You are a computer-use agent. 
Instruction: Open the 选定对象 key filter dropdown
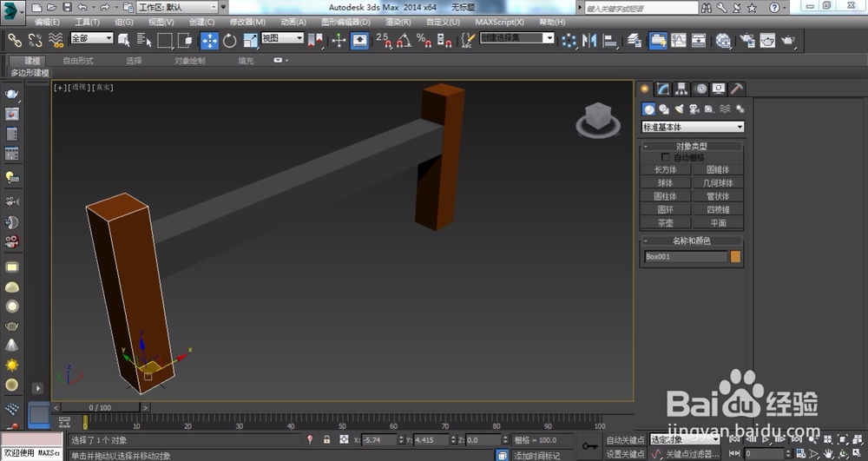click(685, 439)
